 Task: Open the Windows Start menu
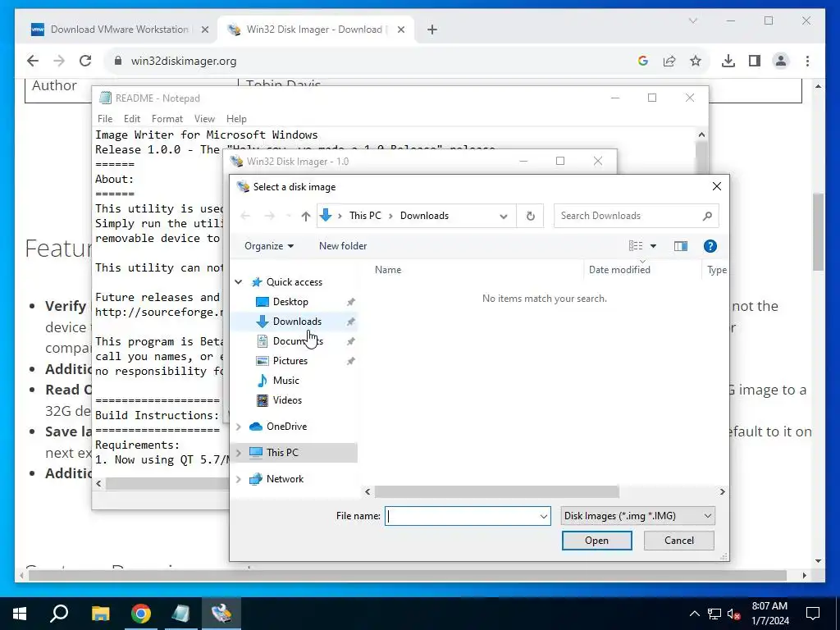coord(20,614)
